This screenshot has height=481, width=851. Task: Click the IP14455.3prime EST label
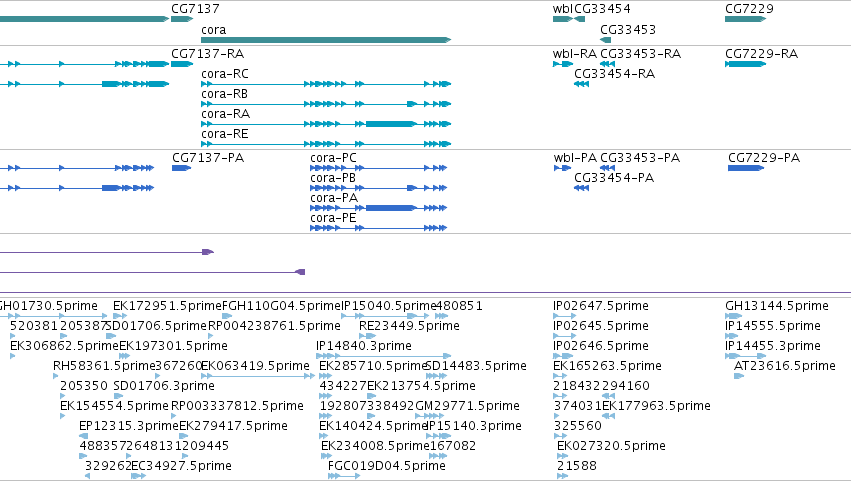pyautogui.click(x=773, y=346)
